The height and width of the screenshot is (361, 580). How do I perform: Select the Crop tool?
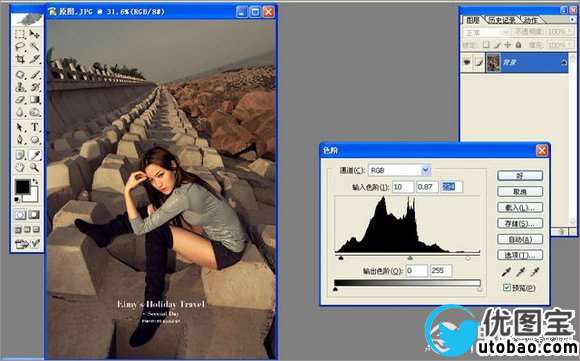coord(20,59)
